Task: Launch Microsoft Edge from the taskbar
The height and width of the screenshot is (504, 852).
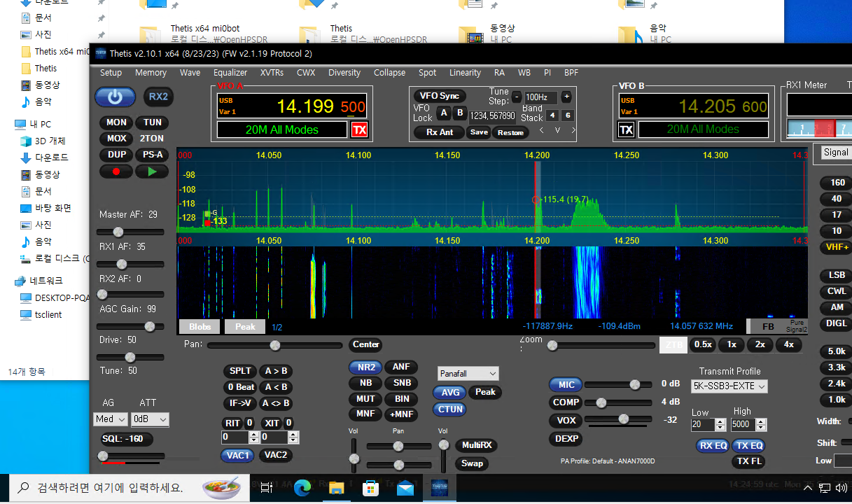Action: coord(302,488)
